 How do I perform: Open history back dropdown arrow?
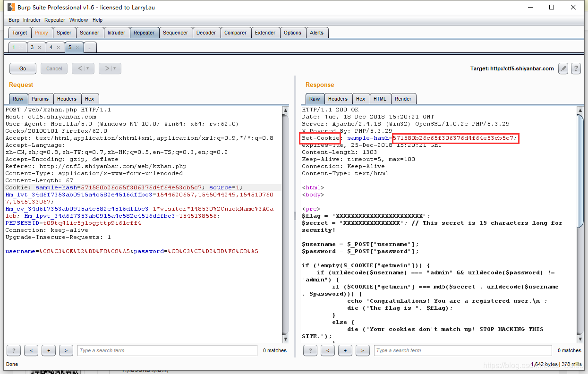tap(88, 68)
